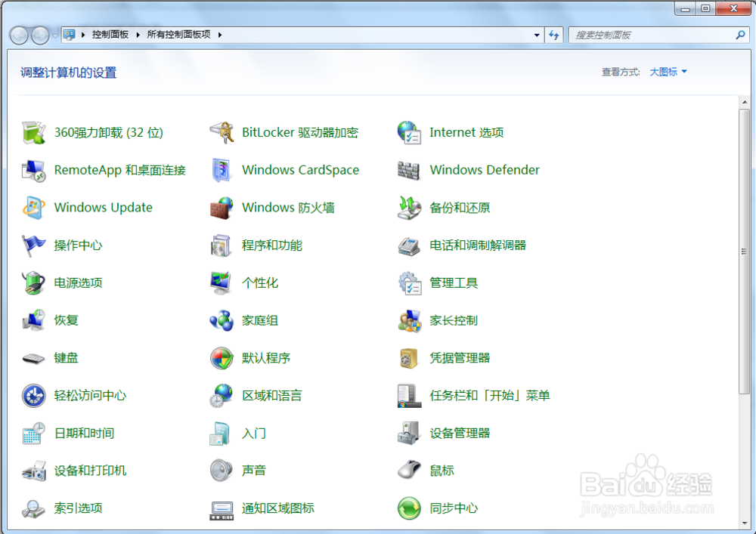Open the Windows 防火墙 brick icon
Image resolution: width=756 pixels, height=534 pixels.
[222, 208]
